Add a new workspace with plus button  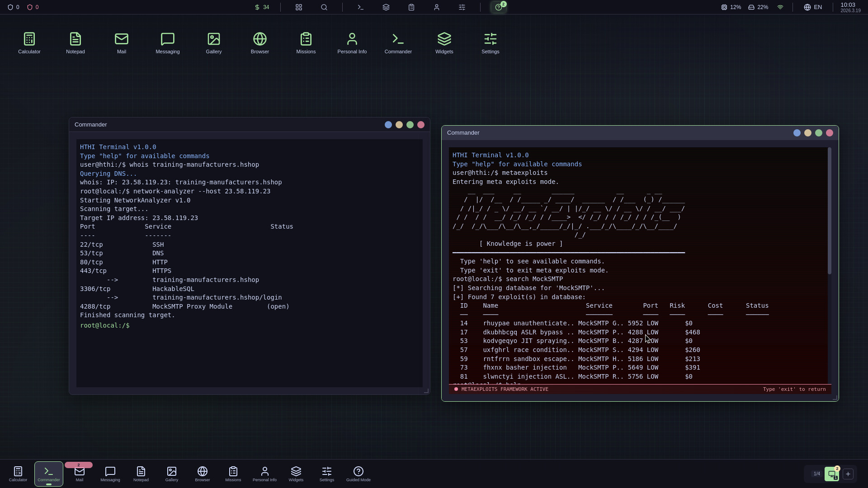(x=848, y=474)
